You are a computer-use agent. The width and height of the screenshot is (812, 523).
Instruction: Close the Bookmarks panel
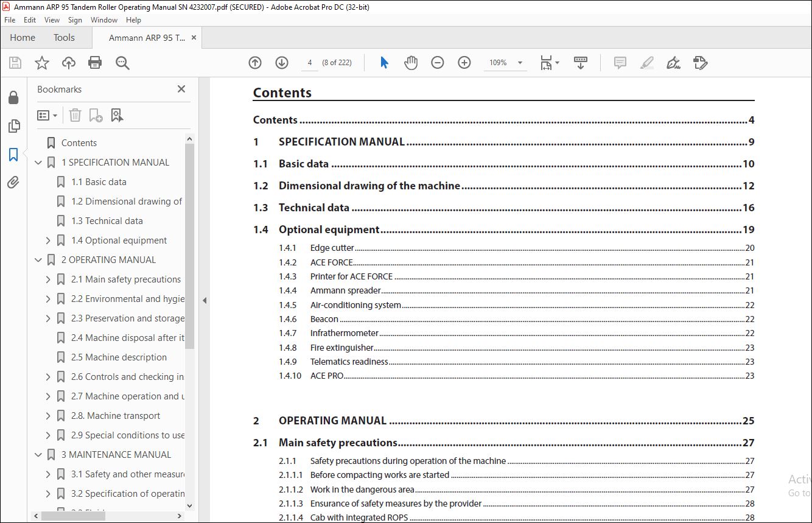click(x=181, y=89)
